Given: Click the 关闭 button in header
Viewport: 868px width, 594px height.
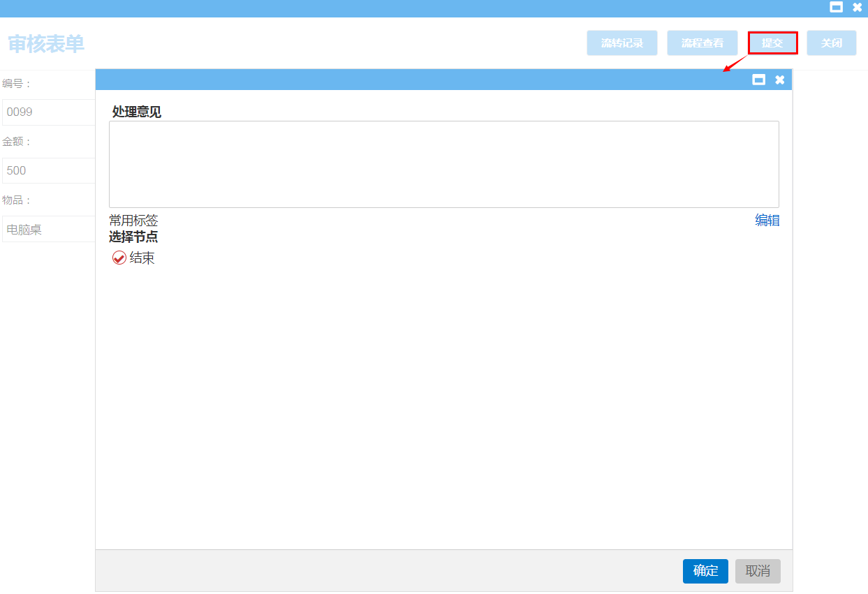Looking at the screenshot, I should pyautogui.click(x=831, y=43).
